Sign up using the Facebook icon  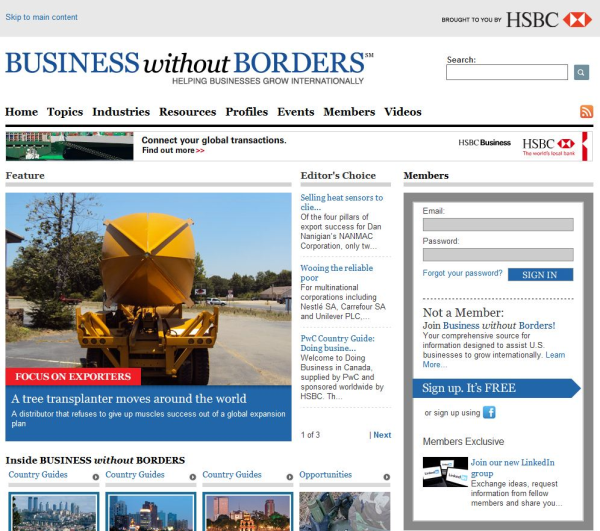(489, 412)
